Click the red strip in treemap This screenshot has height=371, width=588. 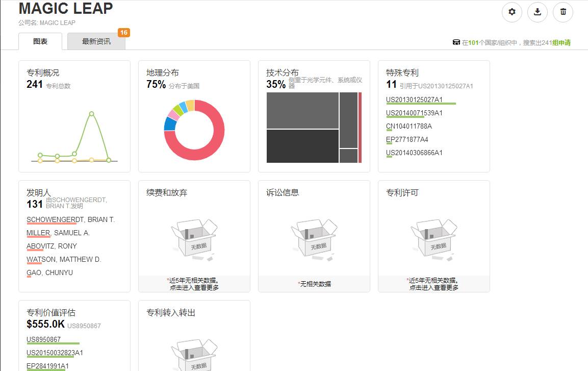point(360,128)
